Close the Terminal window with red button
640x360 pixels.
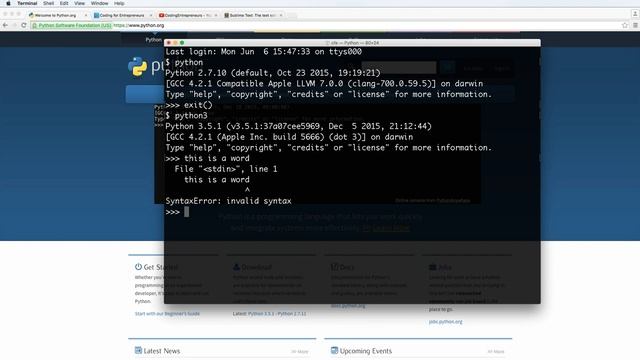point(169,42)
